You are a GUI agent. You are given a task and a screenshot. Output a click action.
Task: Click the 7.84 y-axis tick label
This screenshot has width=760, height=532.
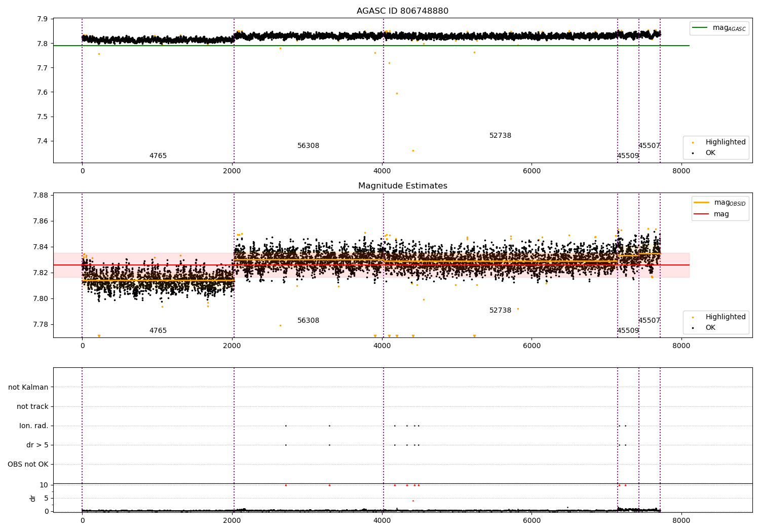(x=41, y=247)
